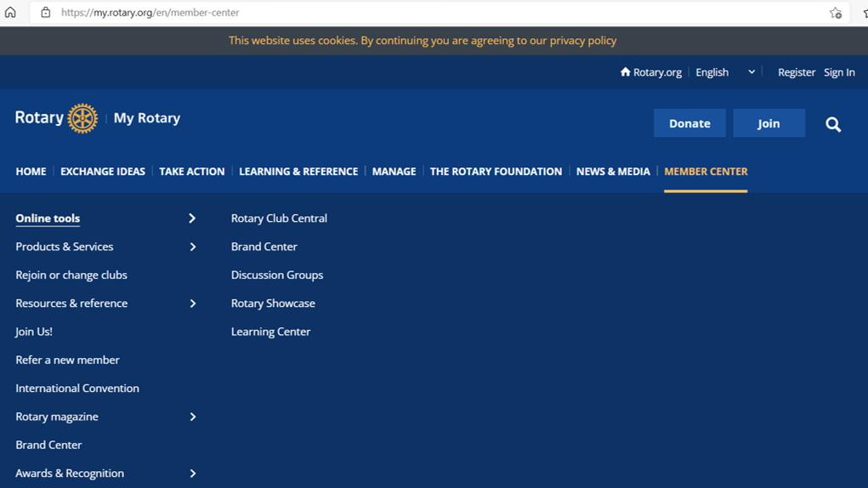Image resolution: width=868 pixels, height=488 pixels.
Task: Click the browser home icon
Action: coord(10,12)
